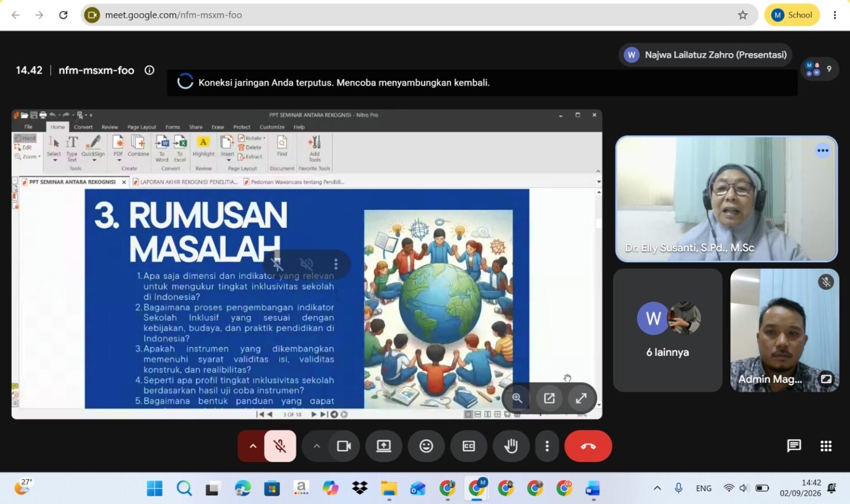850x504 pixels.
Task: Open the chat panel icon
Action: [794, 446]
